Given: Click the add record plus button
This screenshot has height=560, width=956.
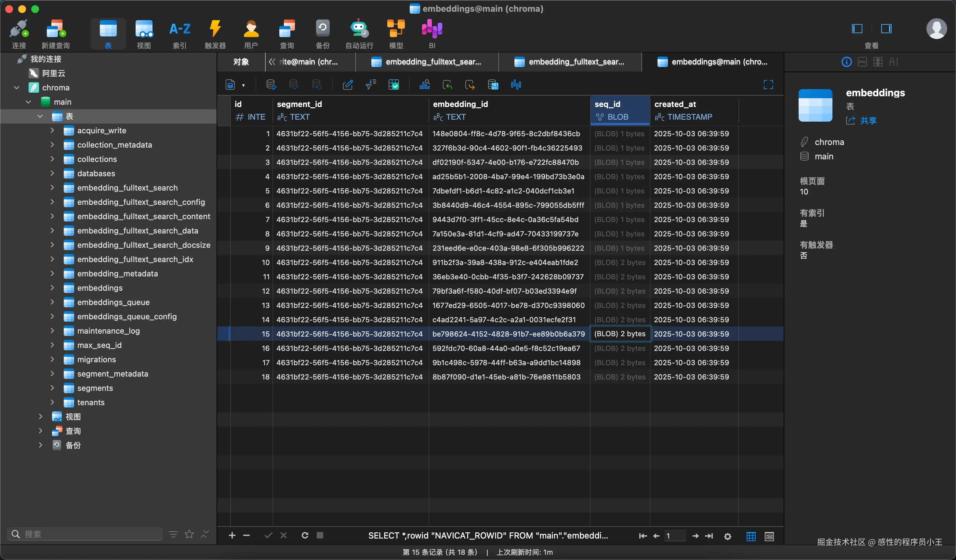Looking at the screenshot, I should 232,535.
